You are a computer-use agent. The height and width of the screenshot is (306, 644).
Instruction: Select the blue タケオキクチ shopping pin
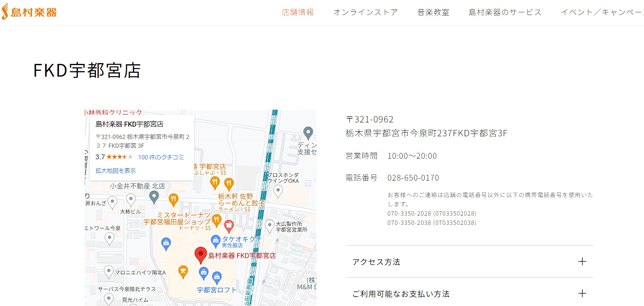pyautogui.click(x=215, y=242)
